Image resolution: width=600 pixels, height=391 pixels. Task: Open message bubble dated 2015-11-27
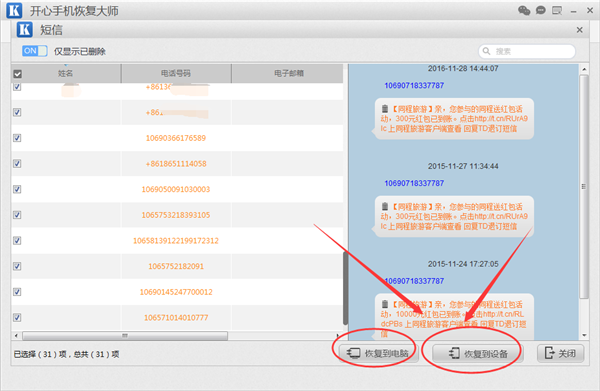tap(453, 217)
